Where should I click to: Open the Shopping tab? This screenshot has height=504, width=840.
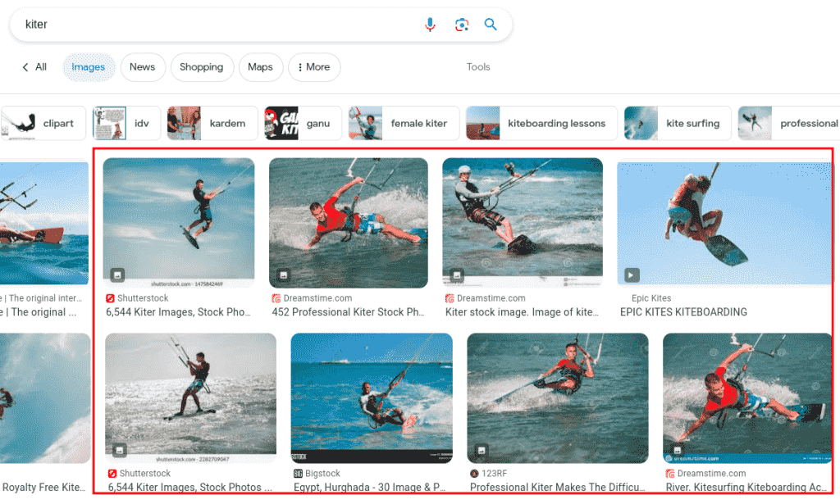[x=202, y=67]
